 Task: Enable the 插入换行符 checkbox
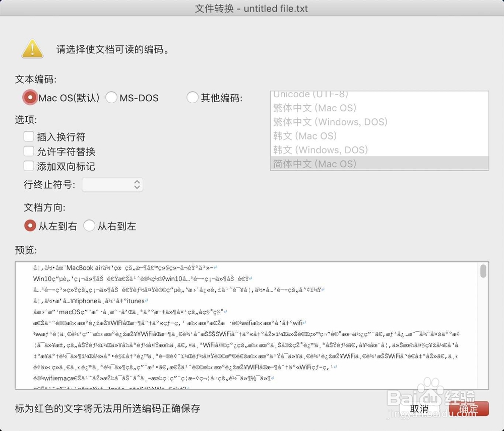click(29, 136)
